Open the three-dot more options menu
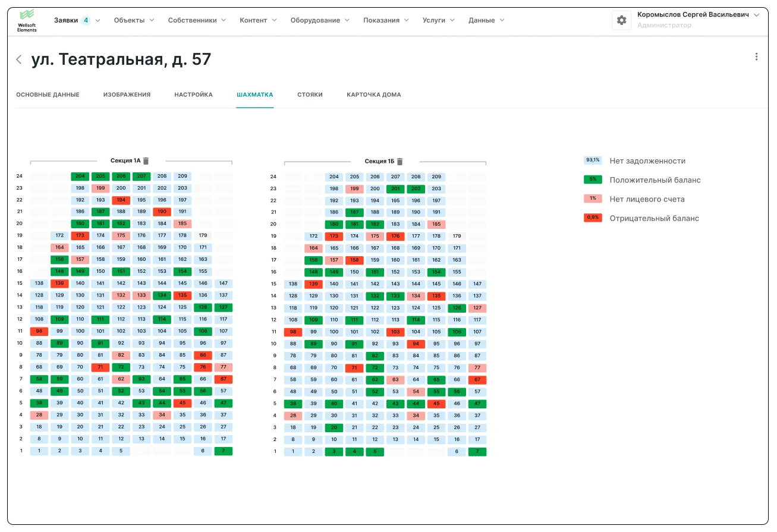This screenshot has width=777, height=532. point(756,57)
